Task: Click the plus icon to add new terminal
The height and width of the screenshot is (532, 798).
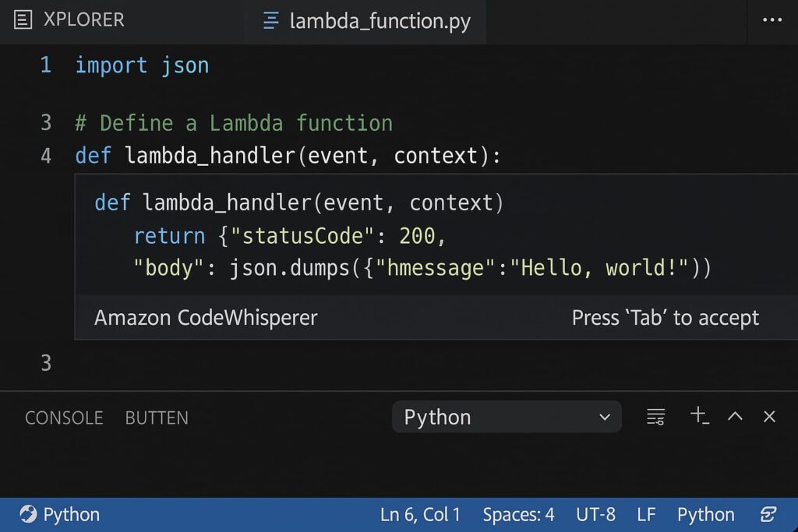Action: [700, 415]
